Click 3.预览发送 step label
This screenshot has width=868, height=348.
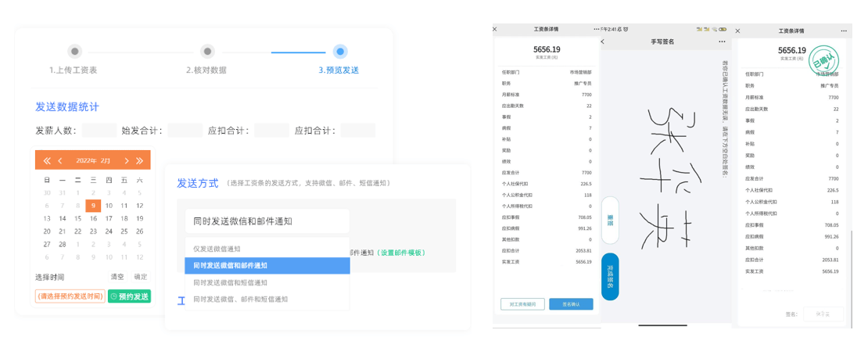click(x=339, y=70)
